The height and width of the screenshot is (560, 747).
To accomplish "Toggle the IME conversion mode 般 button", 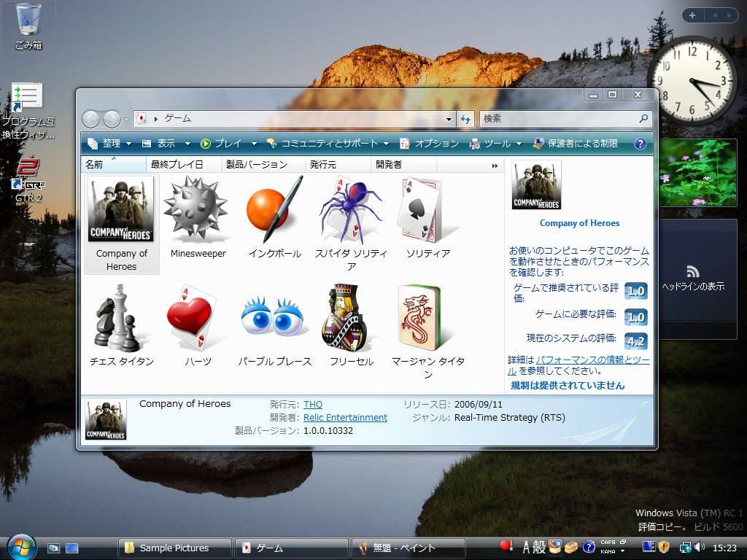I will click(x=539, y=547).
